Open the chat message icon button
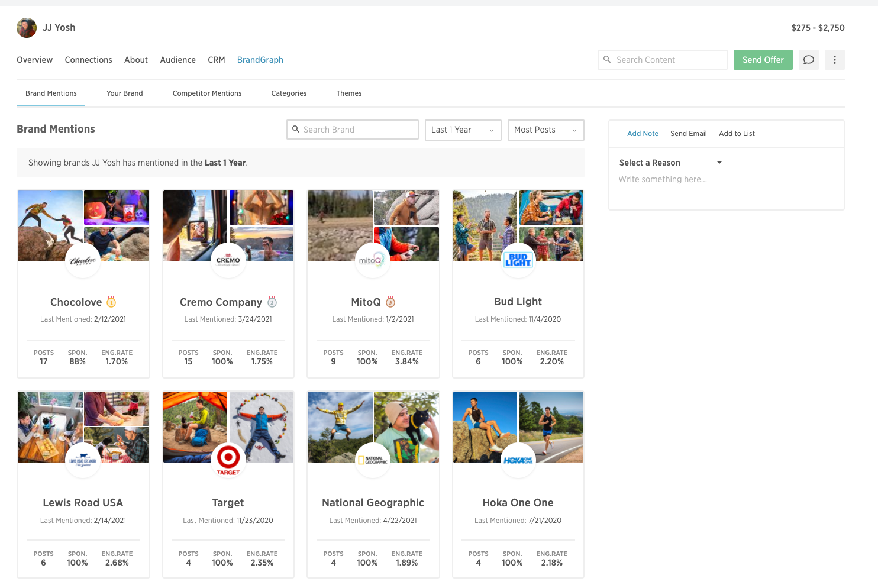Screen dimensions: 878x588 pyautogui.click(x=809, y=60)
